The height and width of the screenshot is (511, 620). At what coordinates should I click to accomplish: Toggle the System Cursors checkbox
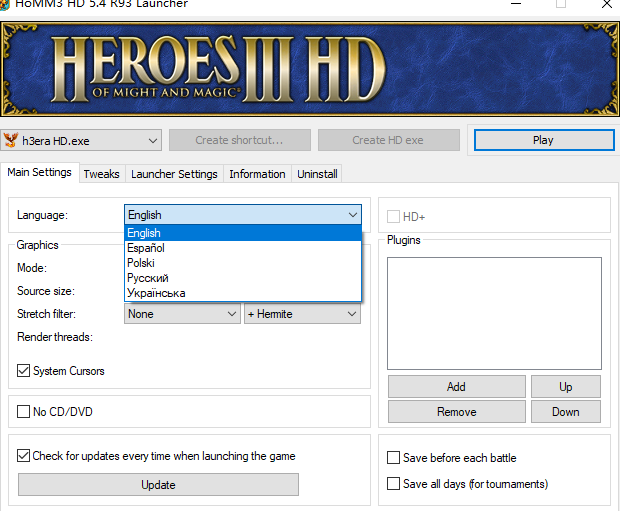[x=23, y=371]
